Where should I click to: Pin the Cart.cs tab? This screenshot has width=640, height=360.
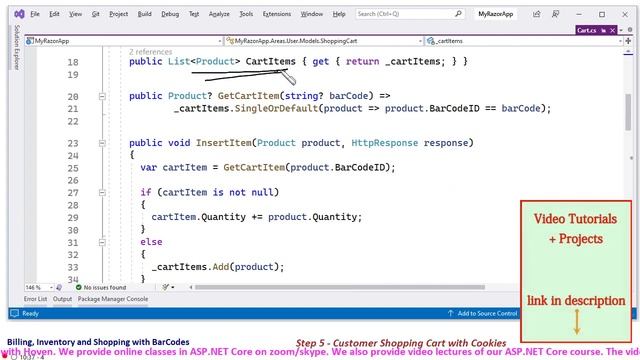click(x=604, y=31)
